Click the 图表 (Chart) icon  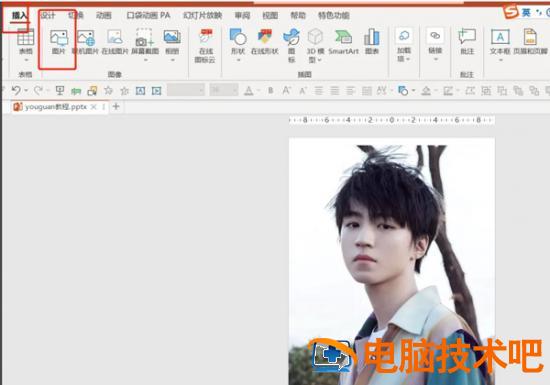[x=371, y=42]
